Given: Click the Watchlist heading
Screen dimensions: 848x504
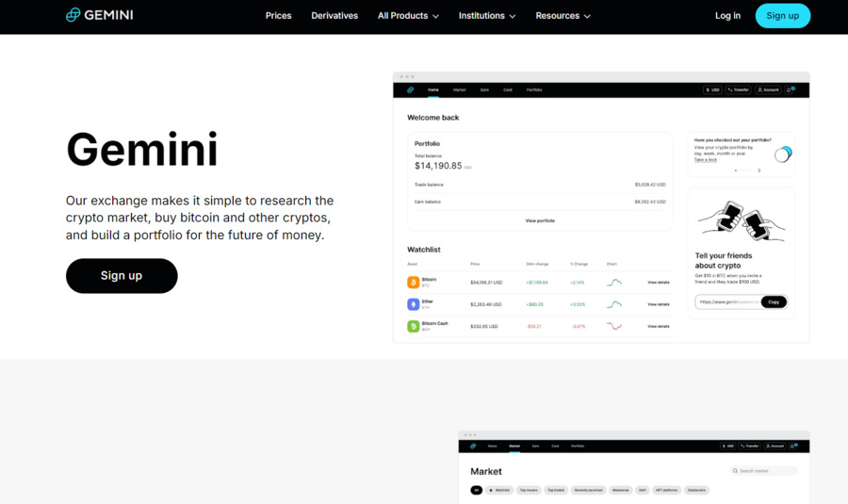Looking at the screenshot, I should click(423, 250).
